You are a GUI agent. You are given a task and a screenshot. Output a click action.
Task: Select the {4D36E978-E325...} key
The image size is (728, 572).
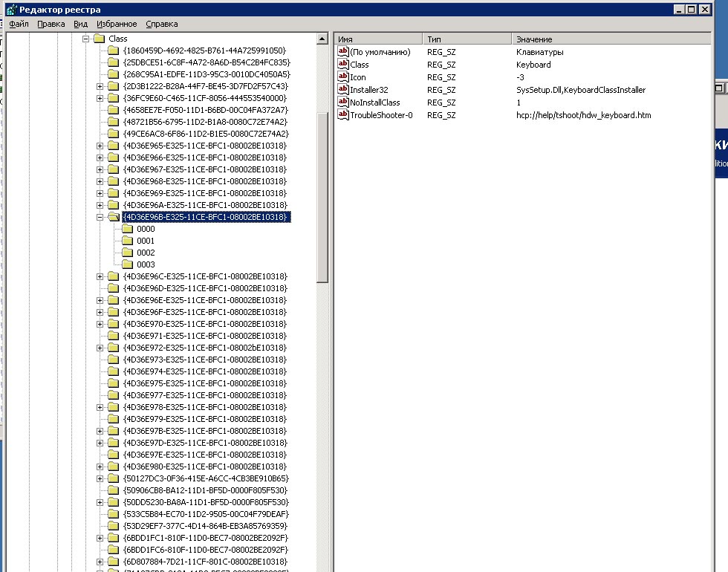pos(205,407)
